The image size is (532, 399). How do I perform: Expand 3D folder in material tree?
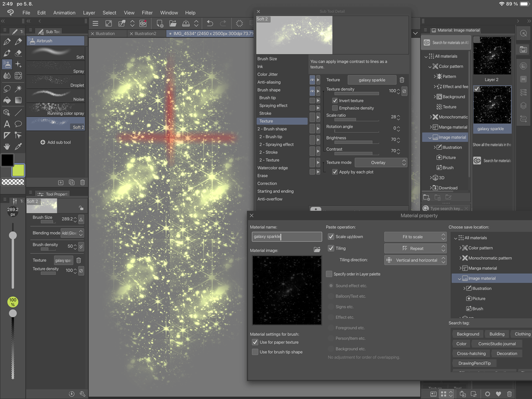(431, 178)
